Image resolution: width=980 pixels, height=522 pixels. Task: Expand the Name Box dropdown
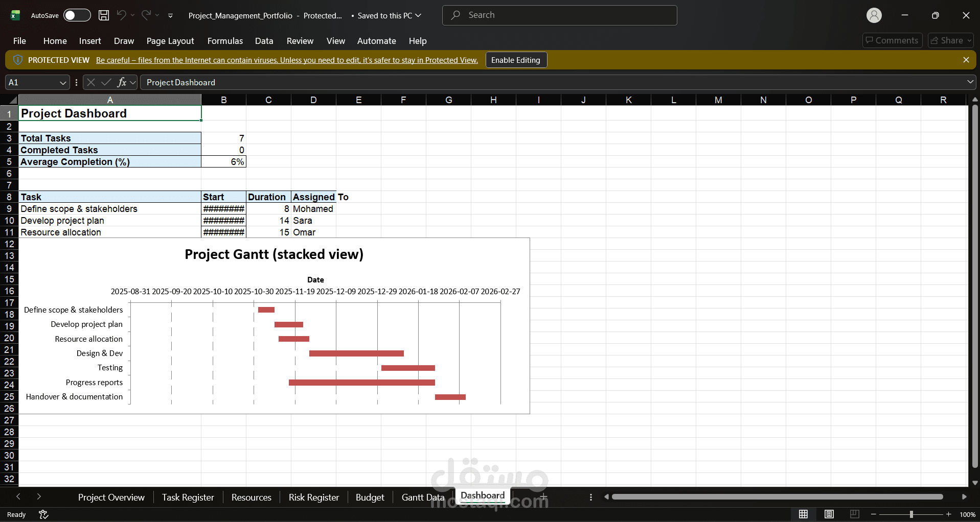(x=63, y=82)
